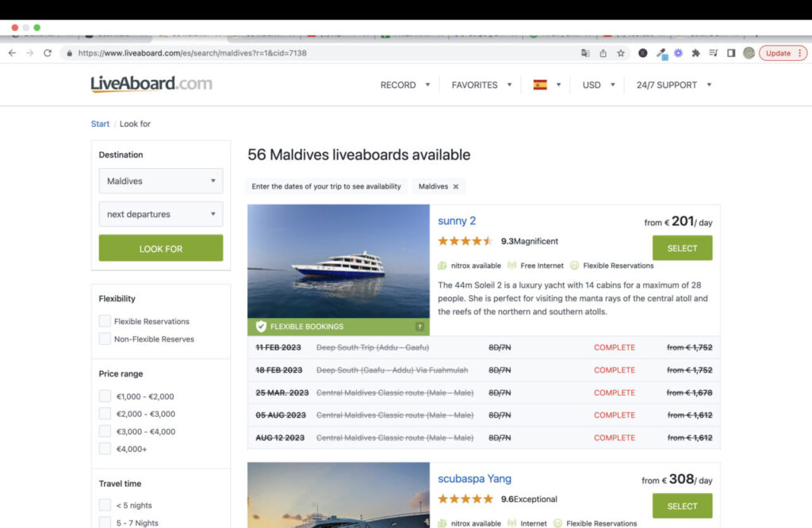This screenshot has height=528, width=812.
Task: Select the 18 FEB 2023 Deep South row
Action: point(484,370)
